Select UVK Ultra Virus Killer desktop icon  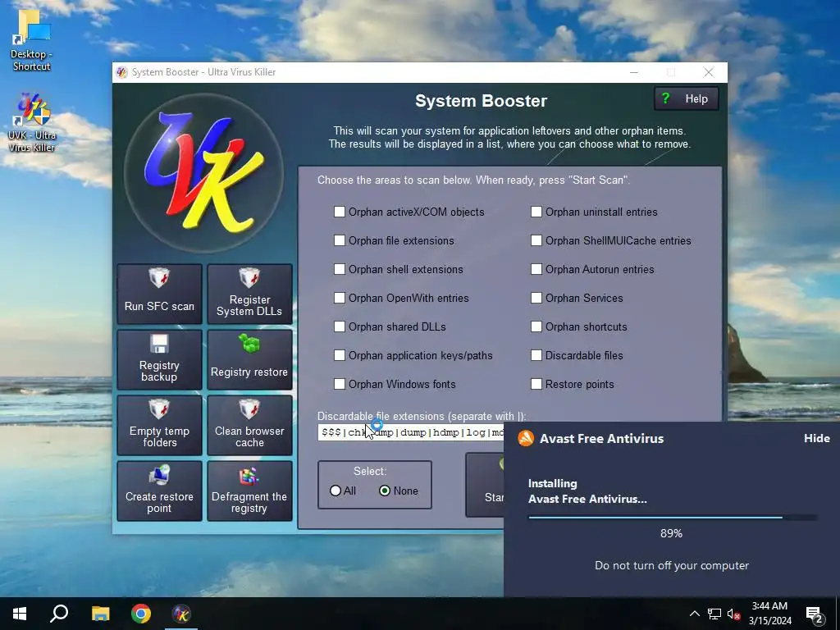tap(31, 123)
